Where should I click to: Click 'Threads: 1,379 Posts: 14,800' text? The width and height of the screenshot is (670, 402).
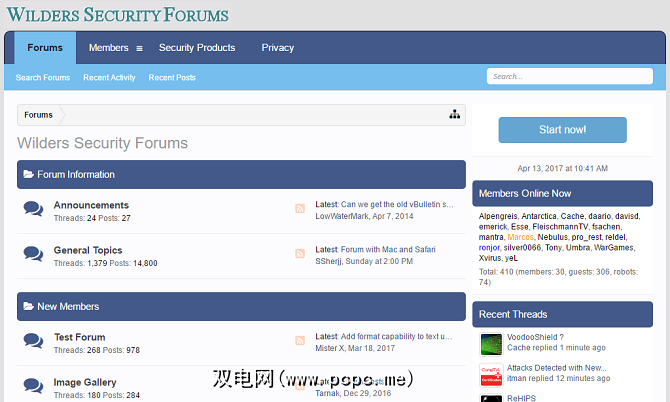(106, 263)
